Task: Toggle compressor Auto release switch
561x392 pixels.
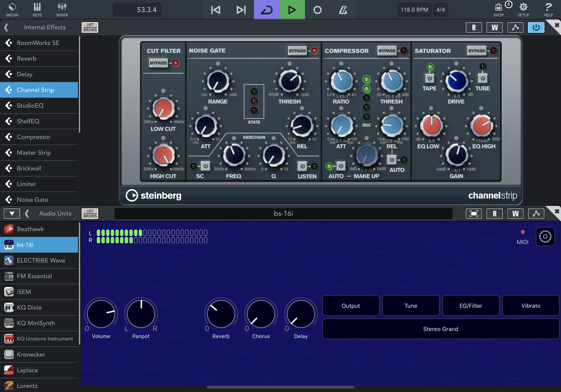Action: 392,160
